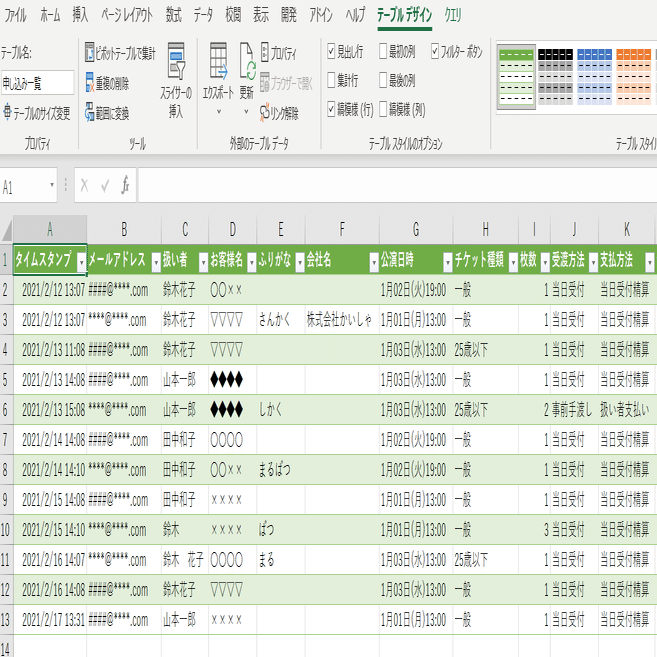Select column header G
The height and width of the screenshot is (657, 657).
pyautogui.click(x=416, y=230)
